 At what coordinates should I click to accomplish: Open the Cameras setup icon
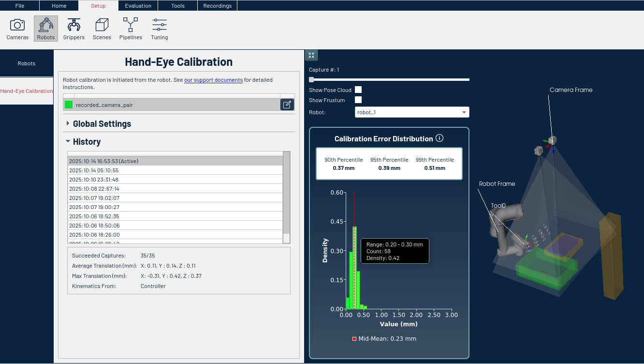[x=17, y=29]
